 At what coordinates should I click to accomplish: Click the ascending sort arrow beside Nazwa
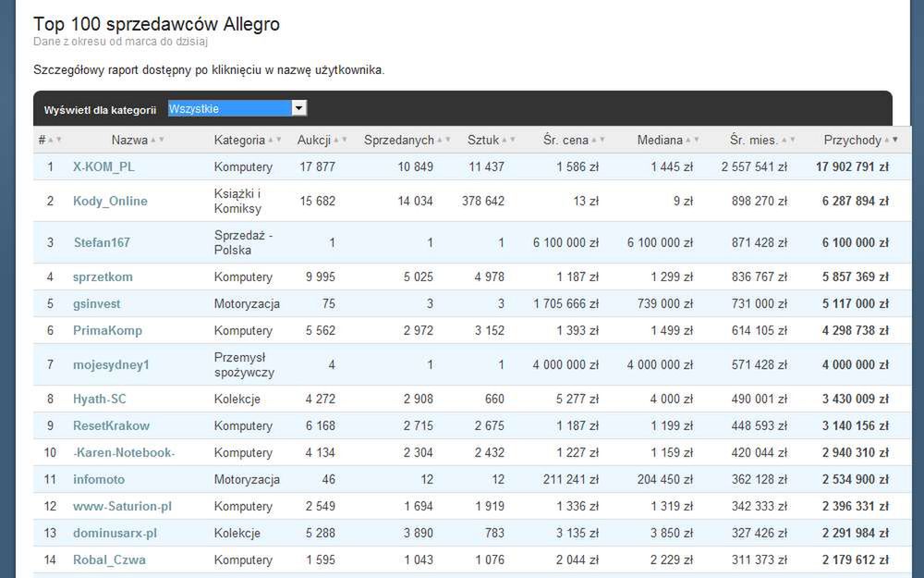(x=153, y=141)
